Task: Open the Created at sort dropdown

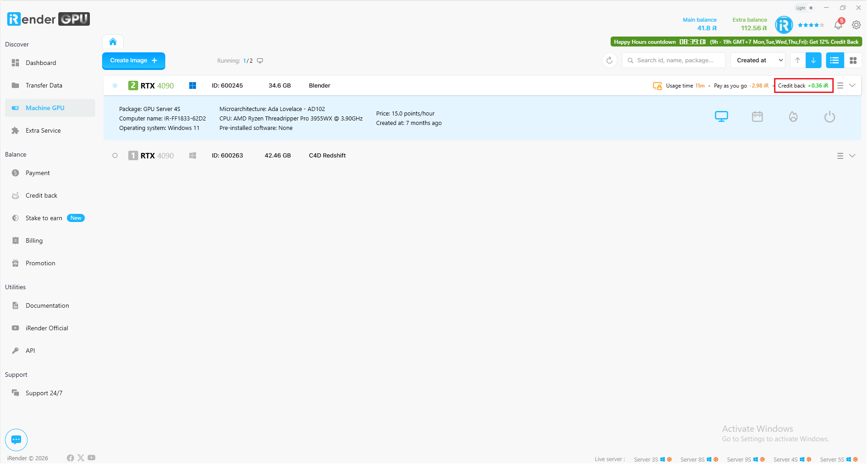Action: (x=759, y=60)
